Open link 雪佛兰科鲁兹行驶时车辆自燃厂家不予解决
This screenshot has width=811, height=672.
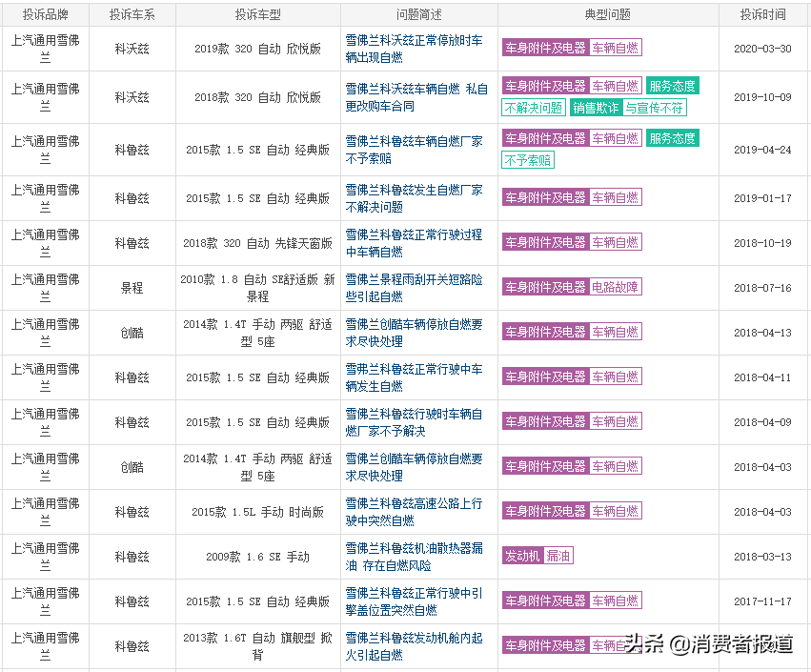pos(415,422)
